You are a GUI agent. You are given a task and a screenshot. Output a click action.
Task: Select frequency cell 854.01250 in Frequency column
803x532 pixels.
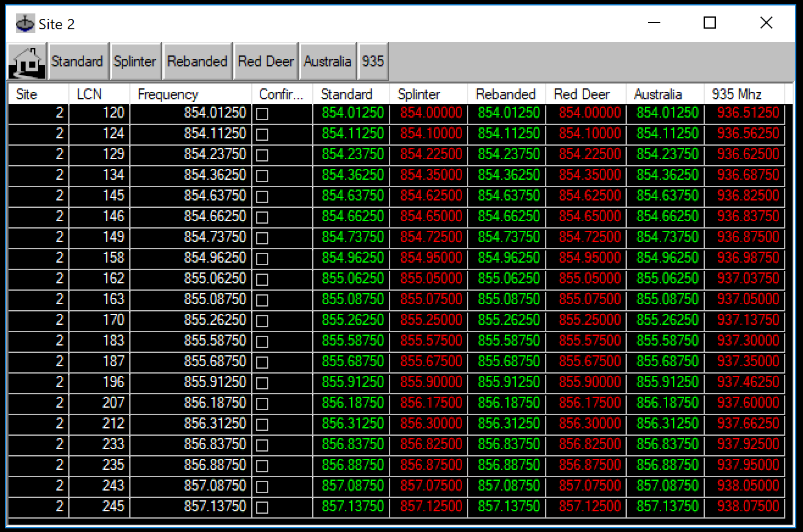[x=191, y=113]
